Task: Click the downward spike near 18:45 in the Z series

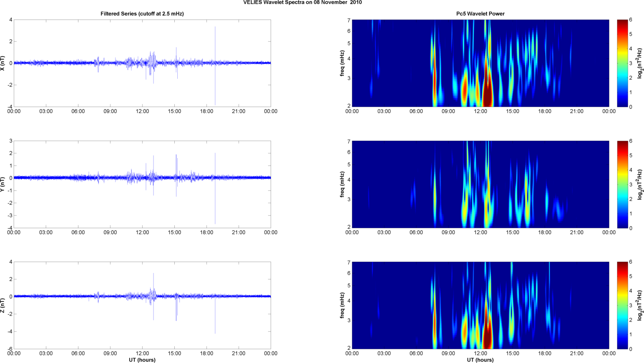Action: (x=215, y=316)
